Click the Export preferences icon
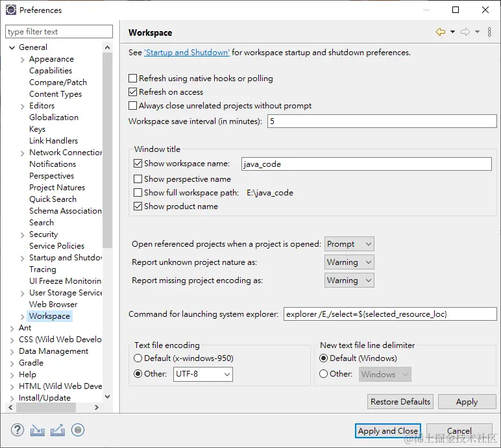Screen dimensions: 501x448 58,430
